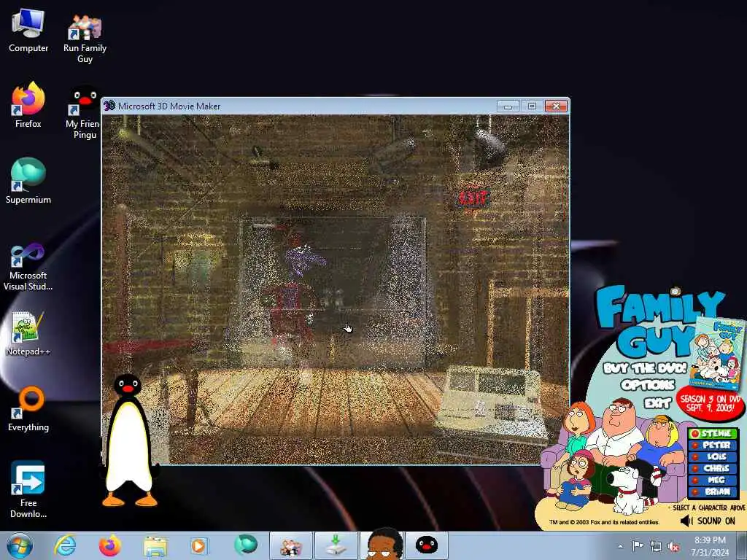The width and height of the screenshot is (747, 560).
Task: Click the Pingu penguin desktop character
Action: (x=128, y=440)
